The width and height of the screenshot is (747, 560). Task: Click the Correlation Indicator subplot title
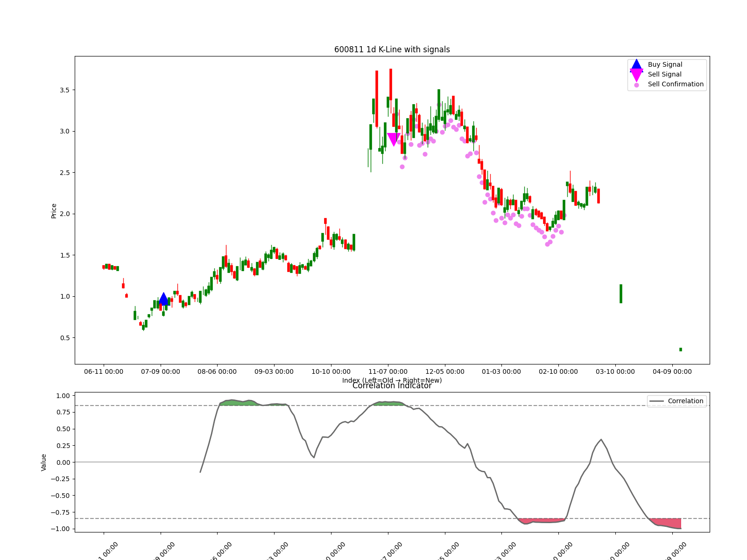(392, 385)
